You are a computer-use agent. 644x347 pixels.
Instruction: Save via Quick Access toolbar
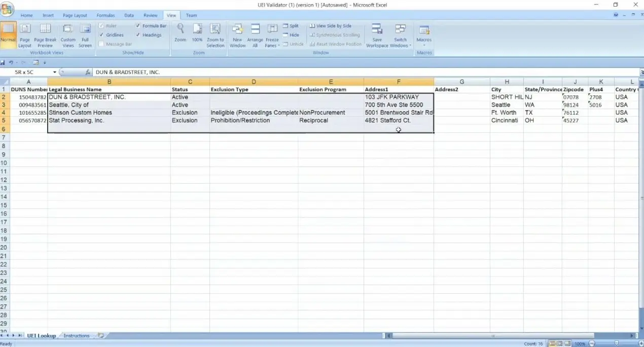(3, 62)
